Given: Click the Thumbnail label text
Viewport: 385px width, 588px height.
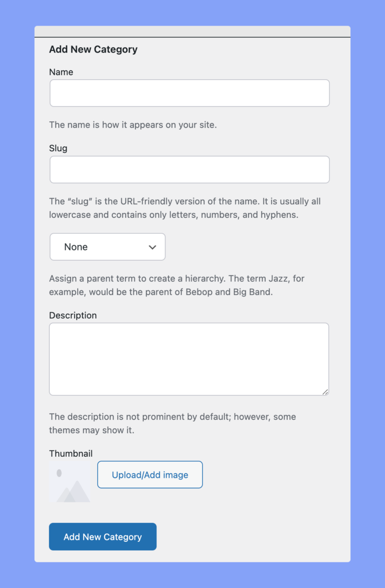Looking at the screenshot, I should click(x=71, y=453).
